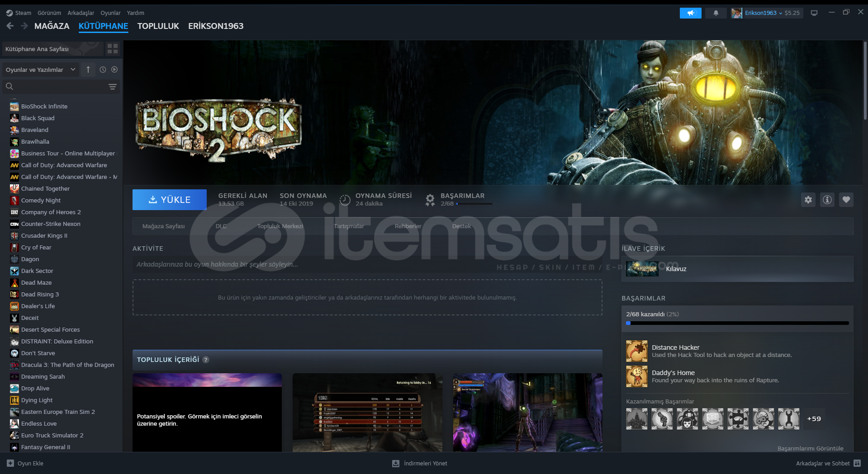Open advanced filter options icon
Image resolution: width=868 pixels, height=474 pixels.
click(113, 86)
